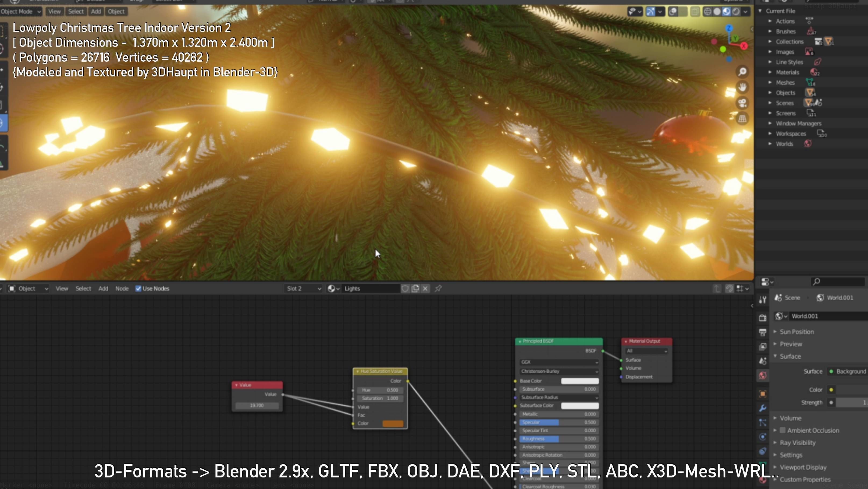Viewport: 868px width, 489px height.
Task: Open the Object Mode dropdown
Action: click(x=20, y=12)
